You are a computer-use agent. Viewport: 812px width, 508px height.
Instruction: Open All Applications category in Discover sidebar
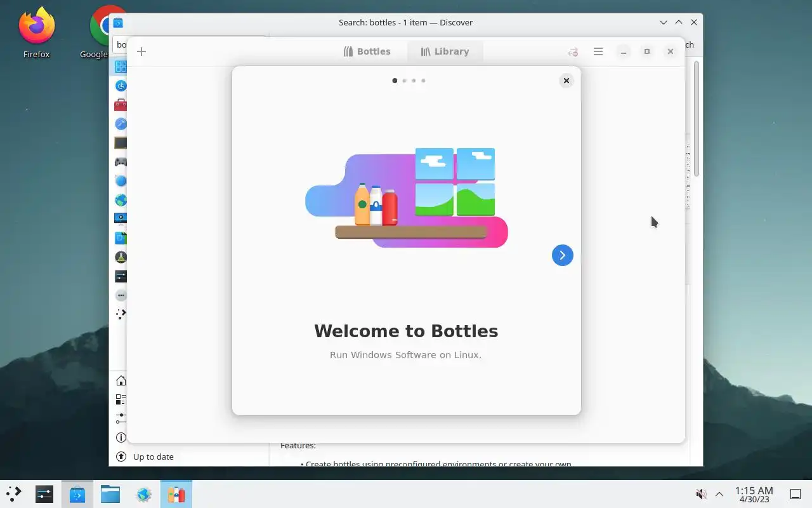point(121,67)
